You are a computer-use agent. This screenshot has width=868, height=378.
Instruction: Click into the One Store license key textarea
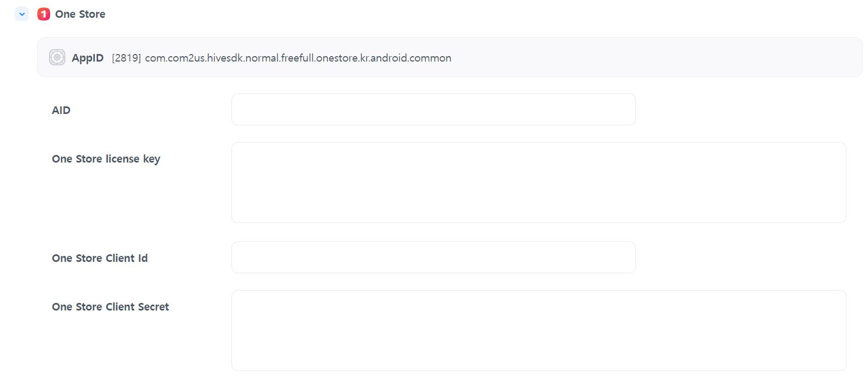pos(538,183)
